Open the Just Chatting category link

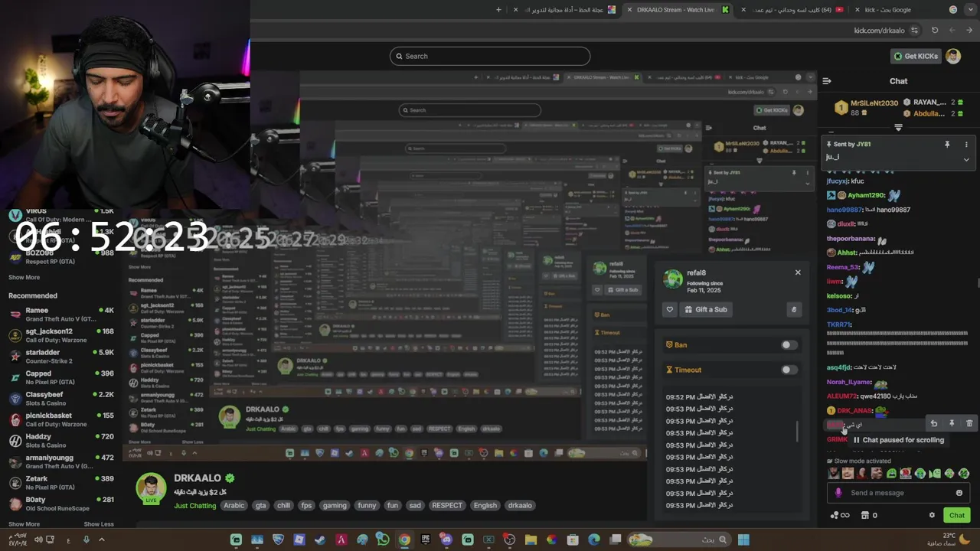(x=195, y=505)
